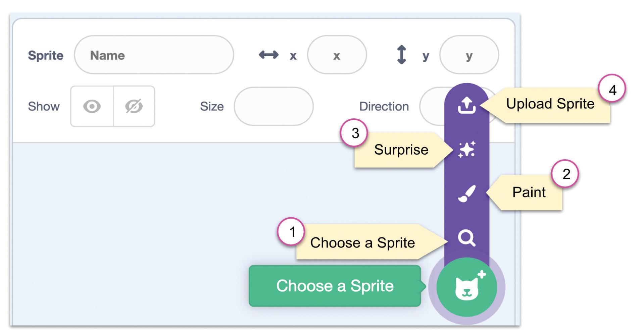Click the vertical y arrow icon
This screenshot has width=644, height=335.
tap(401, 55)
